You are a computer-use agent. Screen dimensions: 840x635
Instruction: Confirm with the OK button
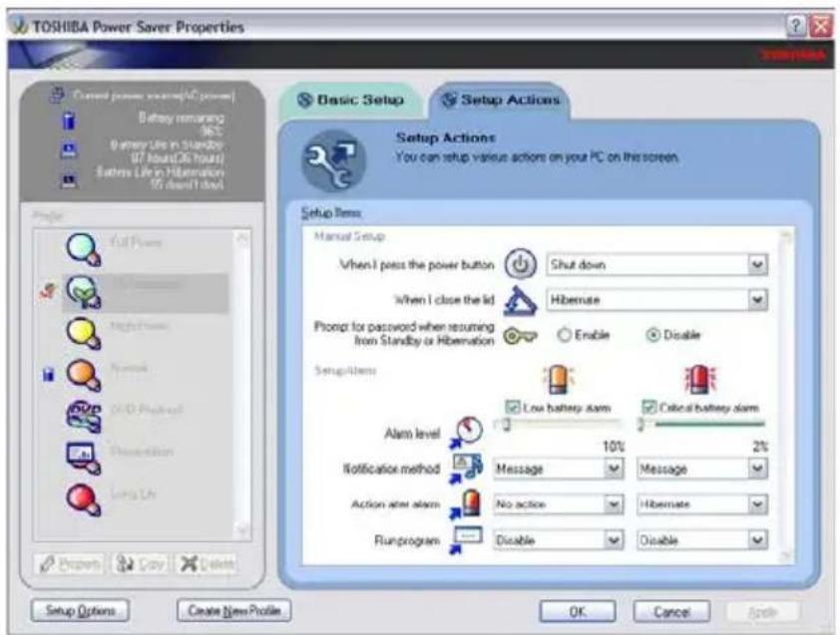[x=577, y=611]
